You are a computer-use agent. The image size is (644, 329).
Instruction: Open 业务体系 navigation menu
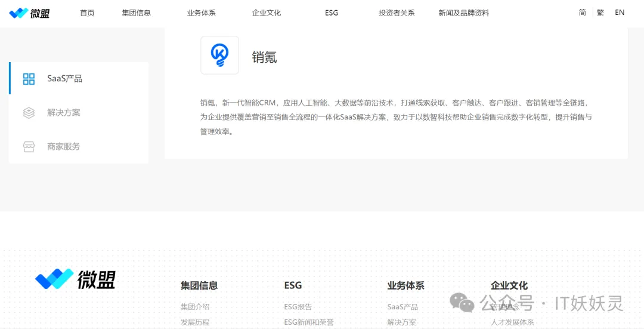202,13
